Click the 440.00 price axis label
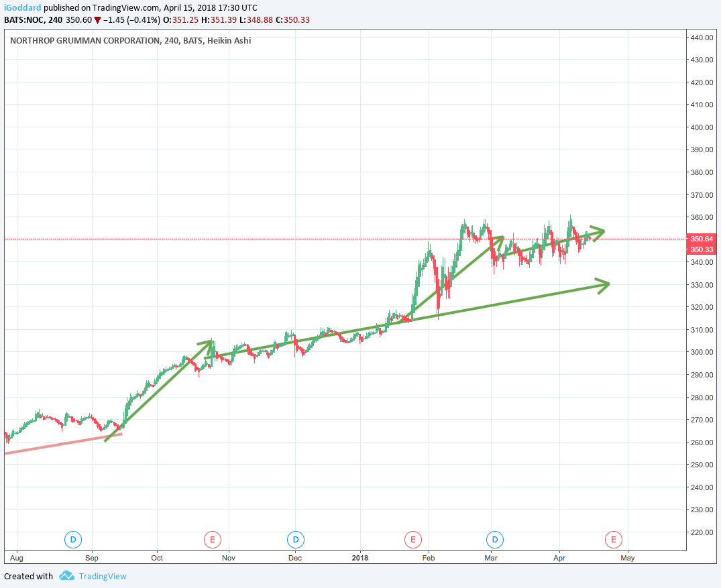 tap(702, 38)
